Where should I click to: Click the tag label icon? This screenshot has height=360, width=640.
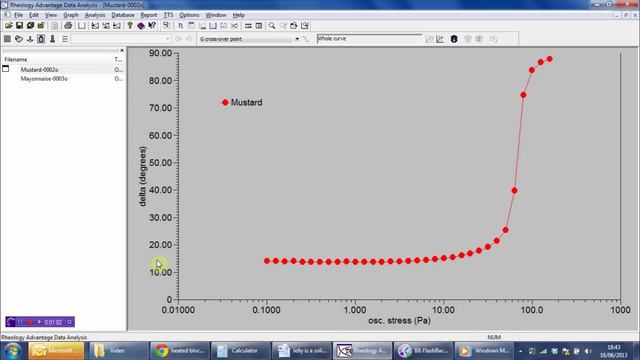tap(19, 39)
